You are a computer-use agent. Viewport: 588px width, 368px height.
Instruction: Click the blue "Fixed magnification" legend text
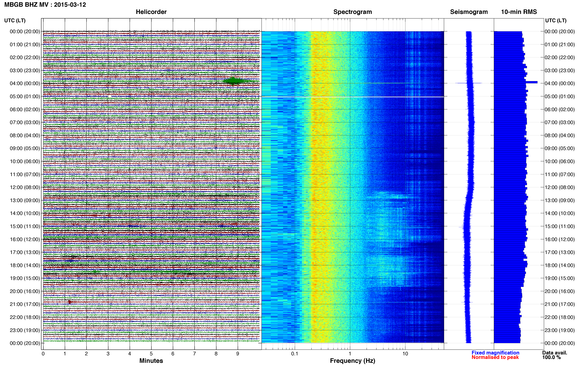[x=495, y=353]
